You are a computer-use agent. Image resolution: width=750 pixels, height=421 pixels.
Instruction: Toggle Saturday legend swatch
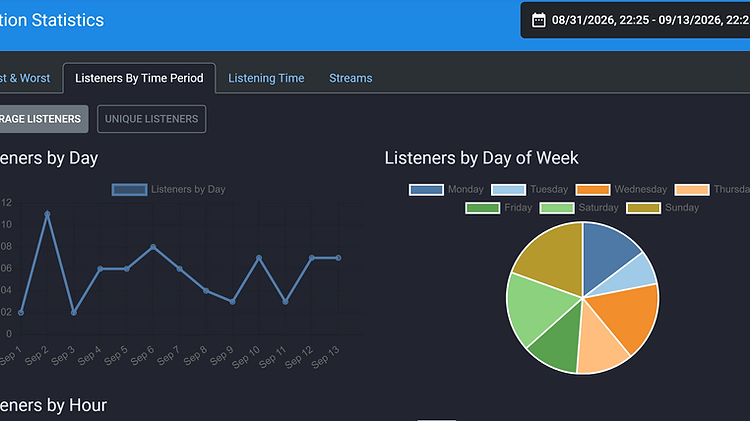coord(557,208)
